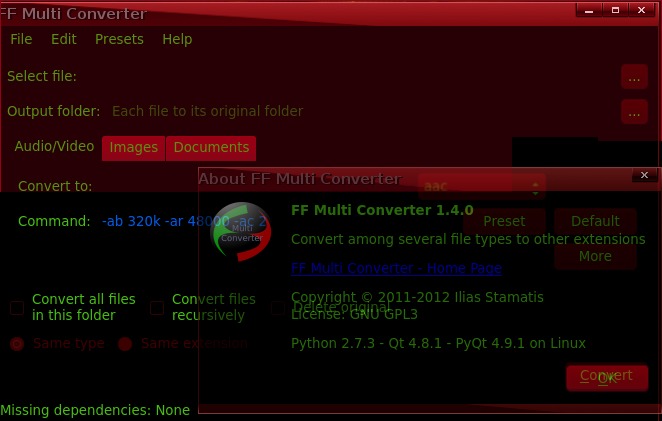Image resolution: width=662 pixels, height=421 pixels.
Task: Browse for the output folder using its button
Action: pos(634,112)
